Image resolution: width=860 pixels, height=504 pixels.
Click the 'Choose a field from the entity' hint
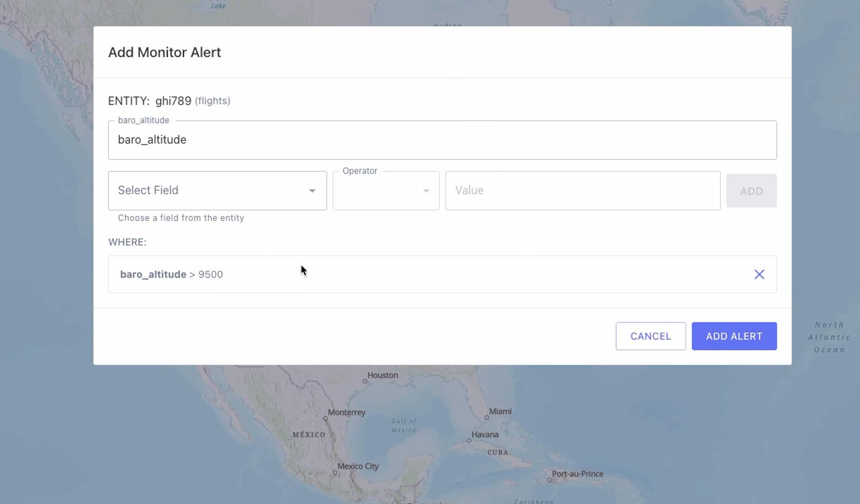(181, 218)
